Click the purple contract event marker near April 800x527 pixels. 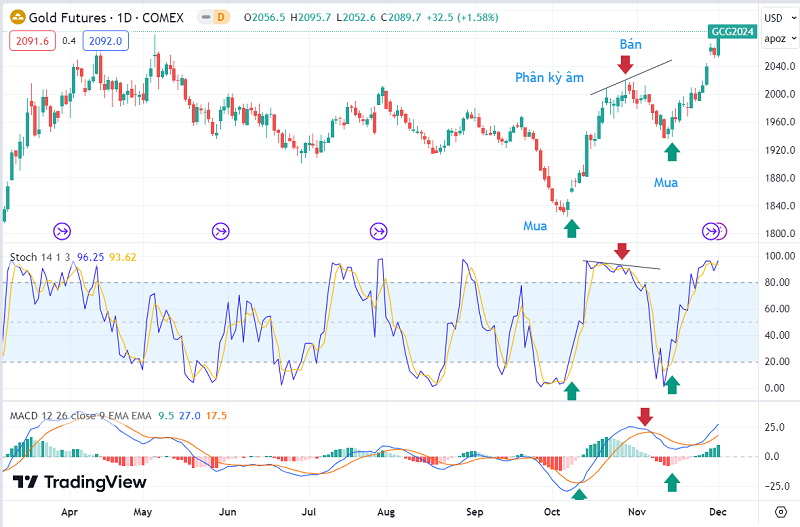[62, 231]
